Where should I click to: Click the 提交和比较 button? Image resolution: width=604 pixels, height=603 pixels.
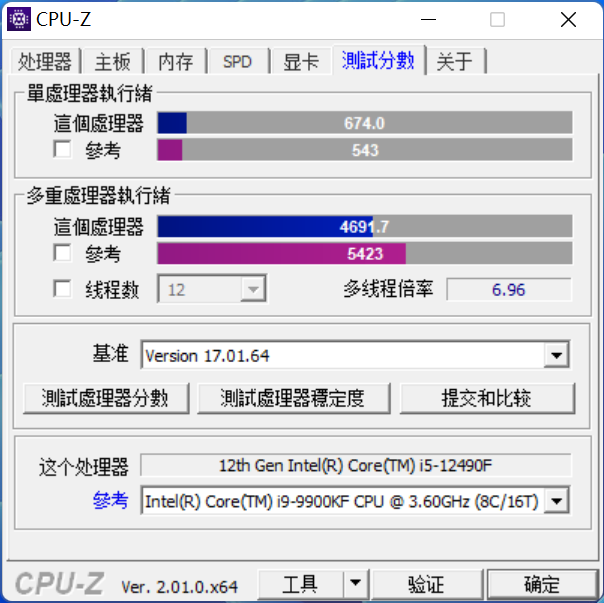point(487,398)
